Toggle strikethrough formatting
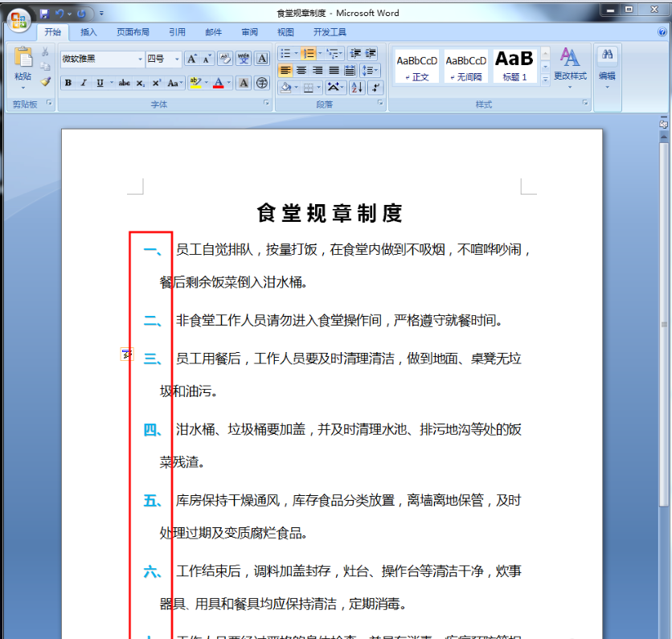The width and height of the screenshot is (672, 639). 125,83
